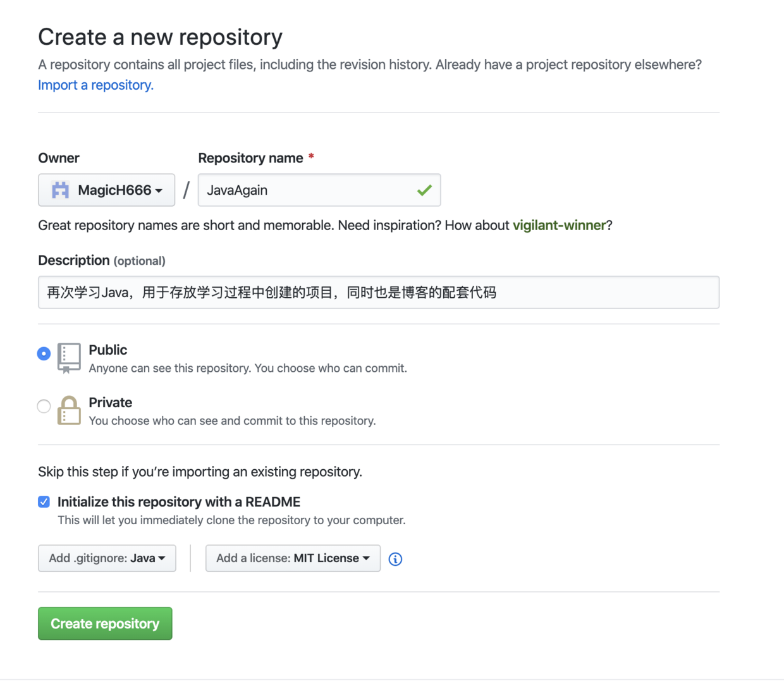This screenshot has width=784, height=681.
Task: Select the Private radio button
Action: (x=44, y=406)
